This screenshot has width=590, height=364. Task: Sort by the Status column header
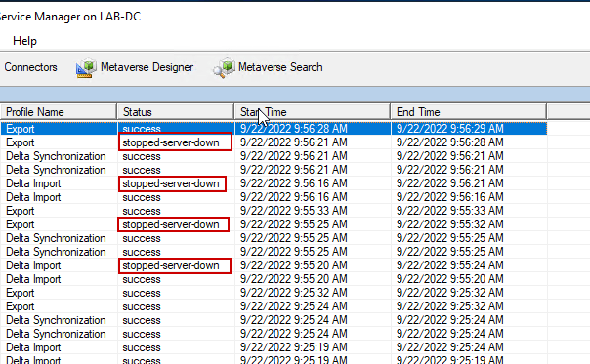(176, 112)
